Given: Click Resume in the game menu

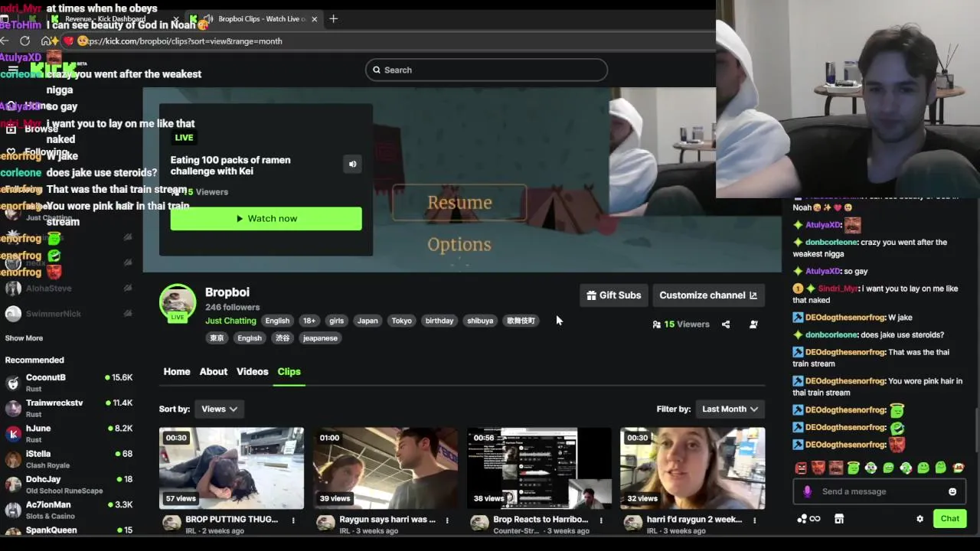Looking at the screenshot, I should (x=459, y=202).
